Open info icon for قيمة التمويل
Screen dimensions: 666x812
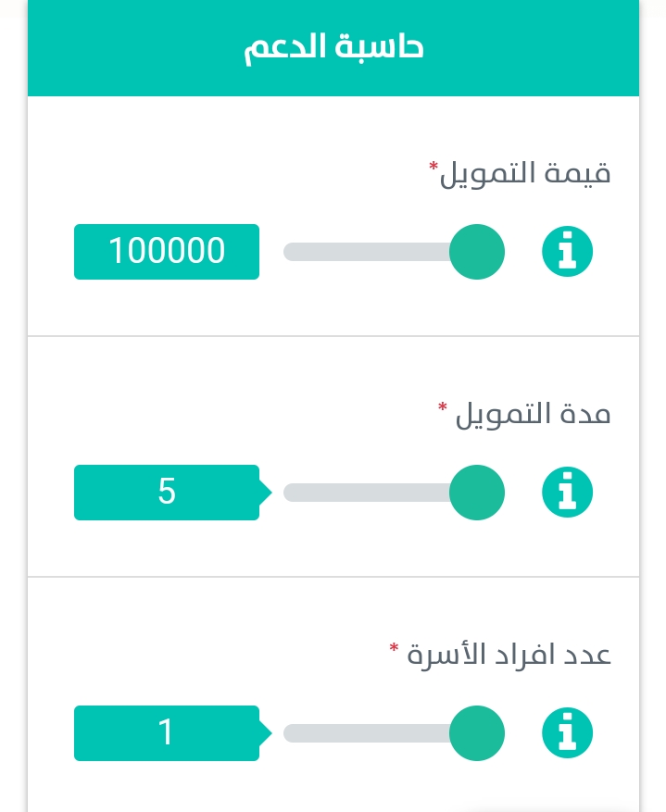point(567,252)
